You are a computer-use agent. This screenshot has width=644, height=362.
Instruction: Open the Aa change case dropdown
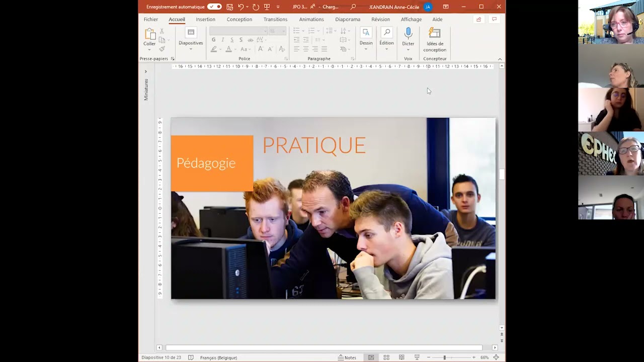point(245,49)
